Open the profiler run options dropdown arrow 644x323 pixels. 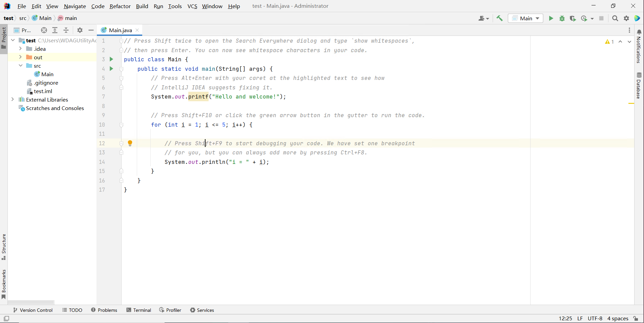point(592,19)
